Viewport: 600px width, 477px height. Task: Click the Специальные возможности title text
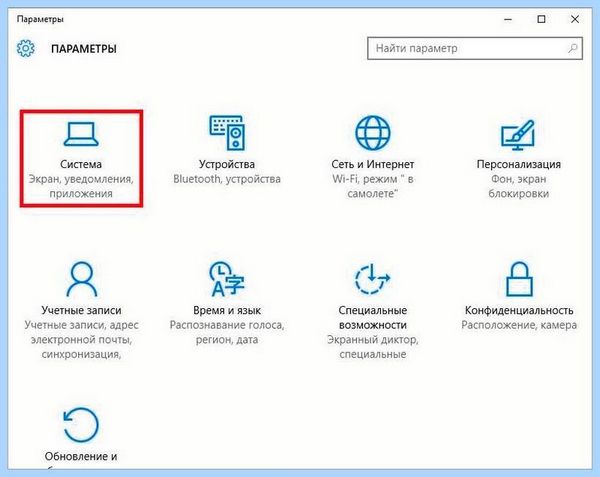point(373,317)
